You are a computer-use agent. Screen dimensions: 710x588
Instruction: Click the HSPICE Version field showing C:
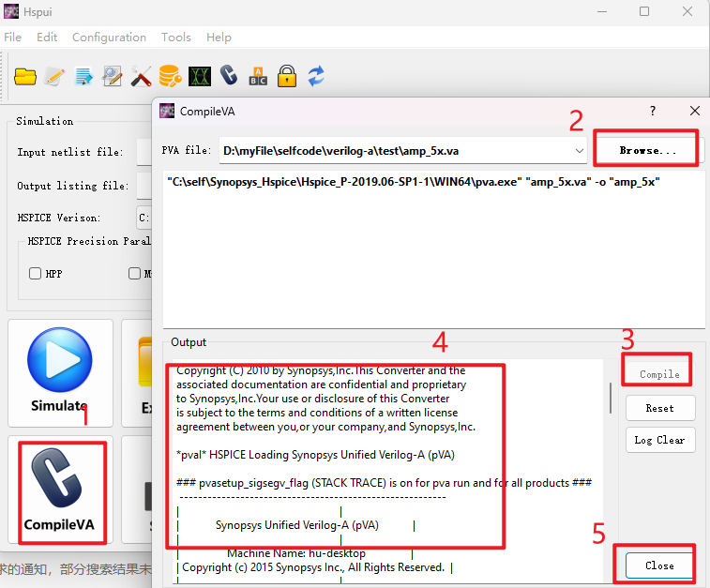coord(144,218)
